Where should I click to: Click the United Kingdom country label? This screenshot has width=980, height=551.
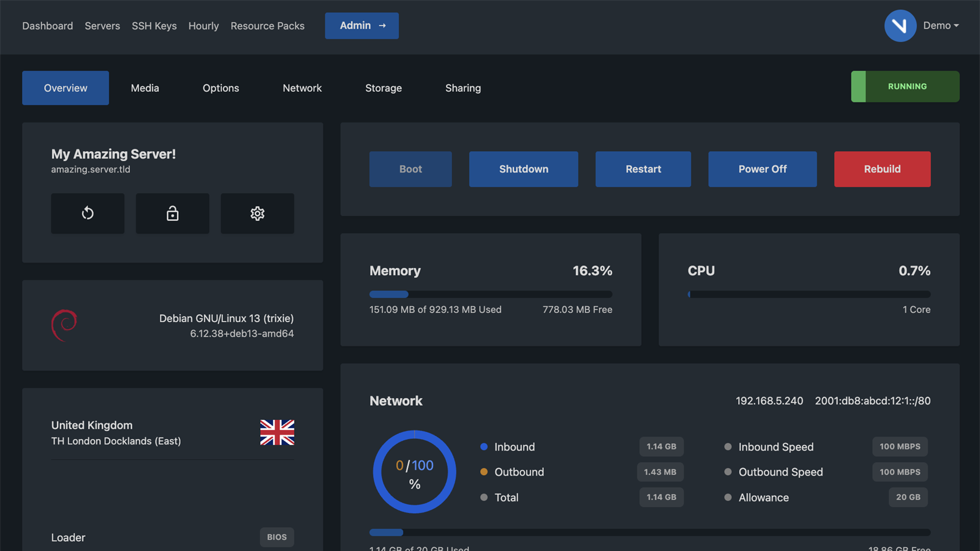click(92, 425)
